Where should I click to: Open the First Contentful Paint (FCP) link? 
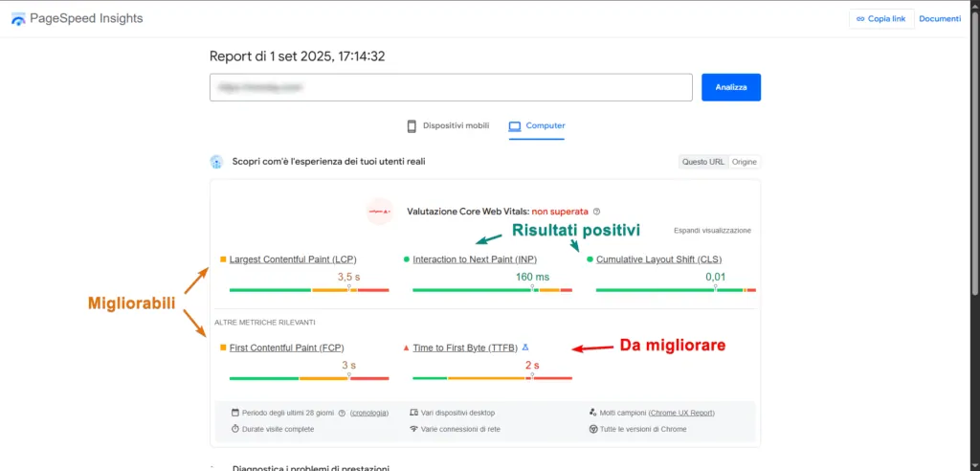coord(286,348)
